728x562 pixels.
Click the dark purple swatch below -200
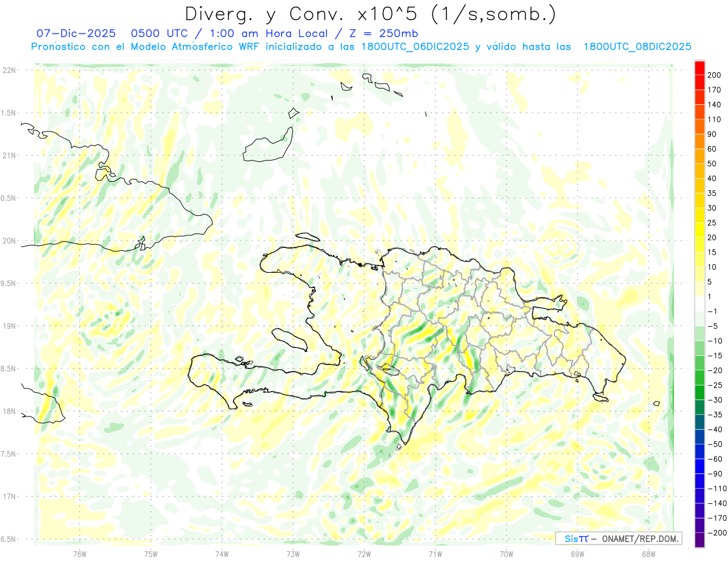[x=700, y=541]
